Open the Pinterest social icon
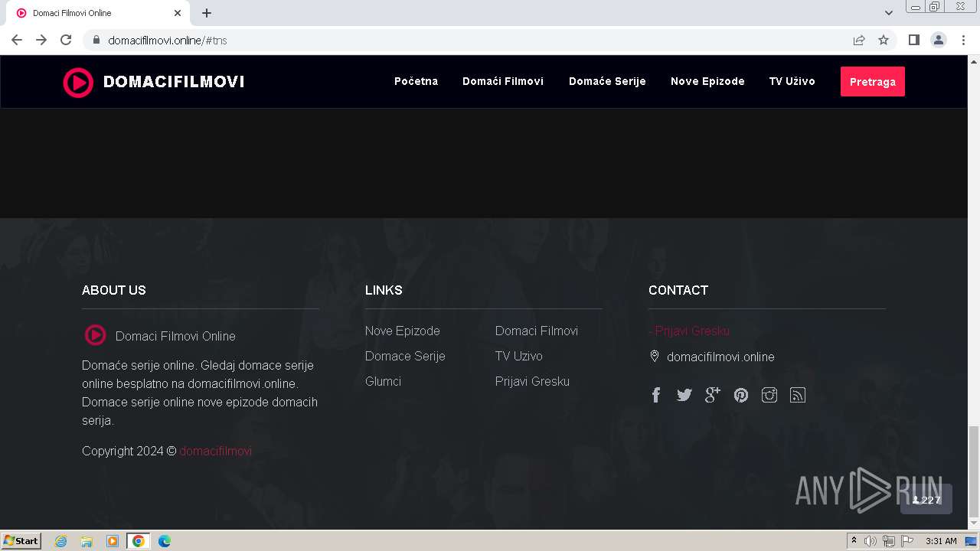980x551 pixels. tap(741, 395)
